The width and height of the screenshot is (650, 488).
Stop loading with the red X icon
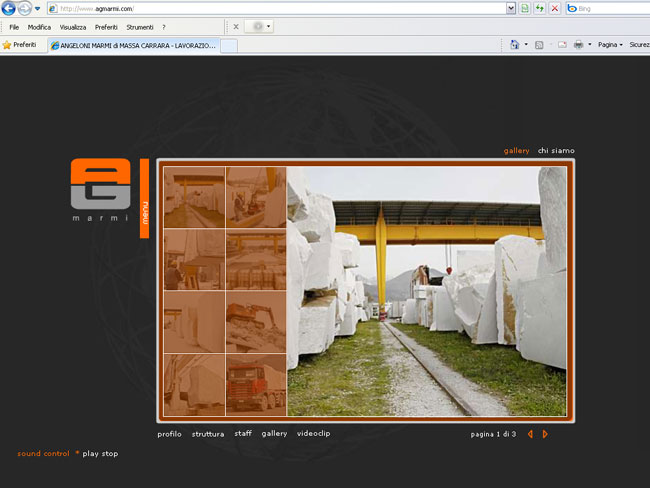555,8
